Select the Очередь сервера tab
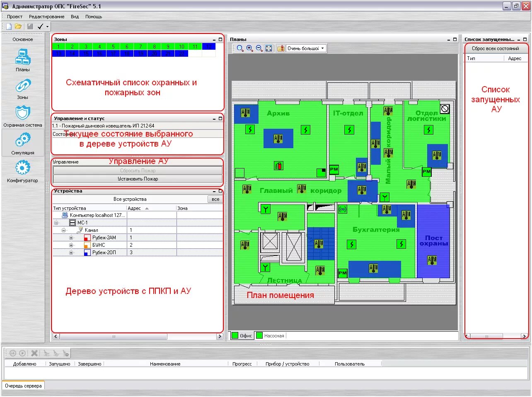 (x=23, y=386)
